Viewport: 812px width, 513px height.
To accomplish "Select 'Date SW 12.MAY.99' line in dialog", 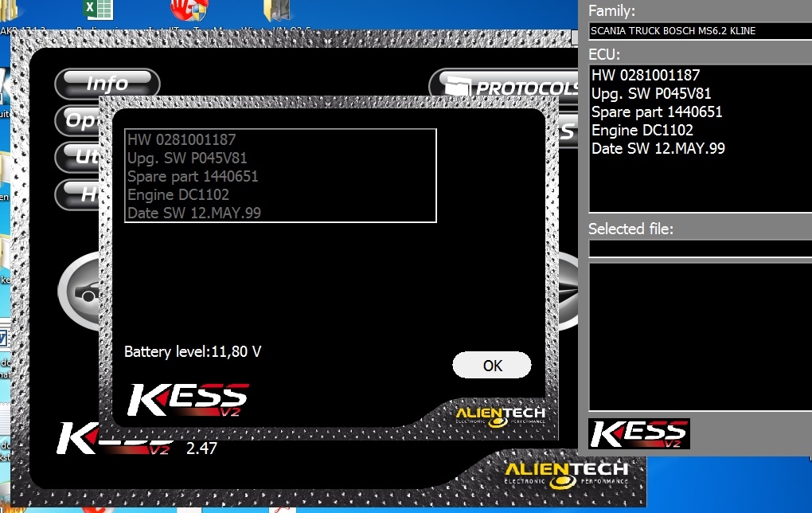I will pos(194,213).
